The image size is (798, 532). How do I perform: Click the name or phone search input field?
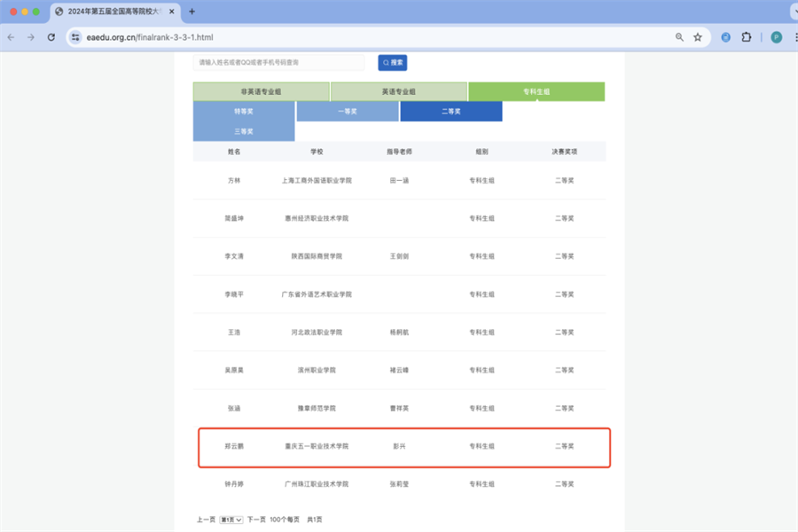(x=278, y=63)
